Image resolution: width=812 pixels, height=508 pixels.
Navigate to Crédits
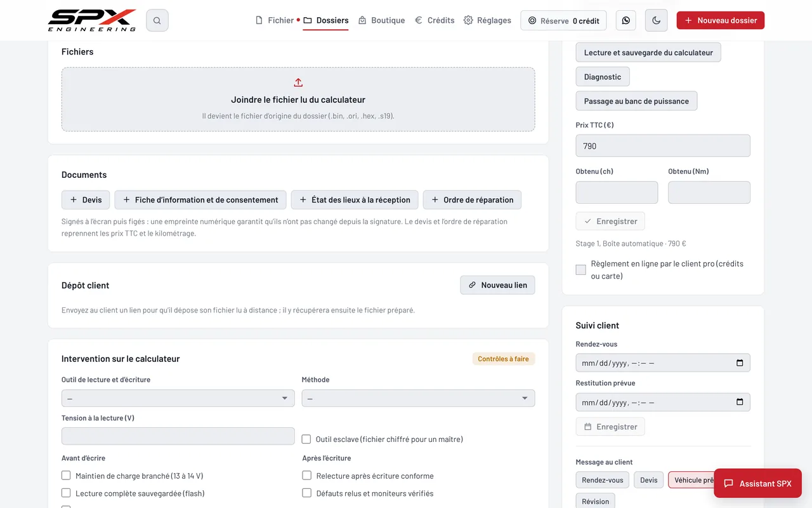(435, 20)
